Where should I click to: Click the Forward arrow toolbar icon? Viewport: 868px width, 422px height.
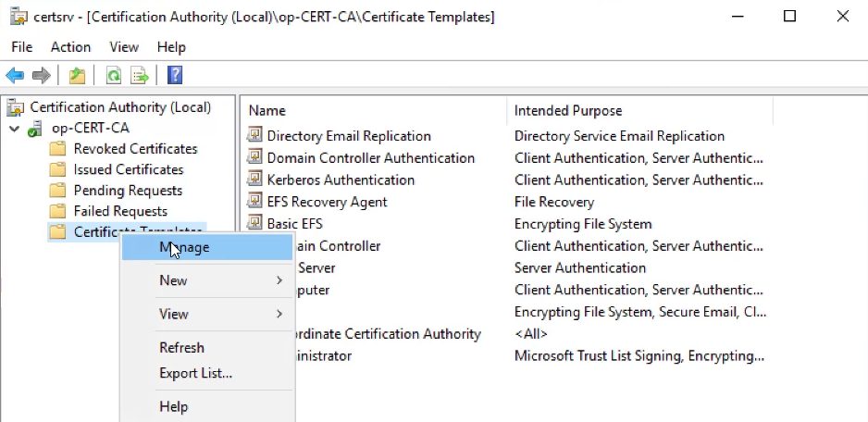(42, 75)
